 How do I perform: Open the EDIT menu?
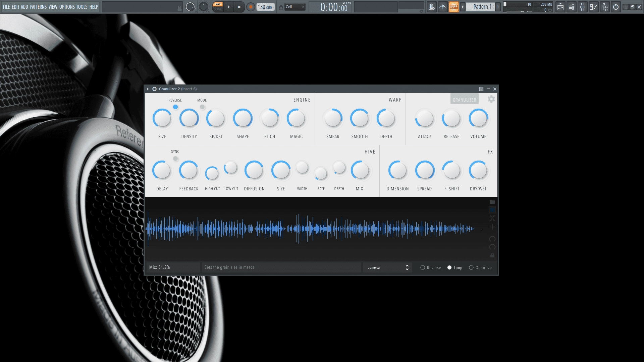click(15, 7)
